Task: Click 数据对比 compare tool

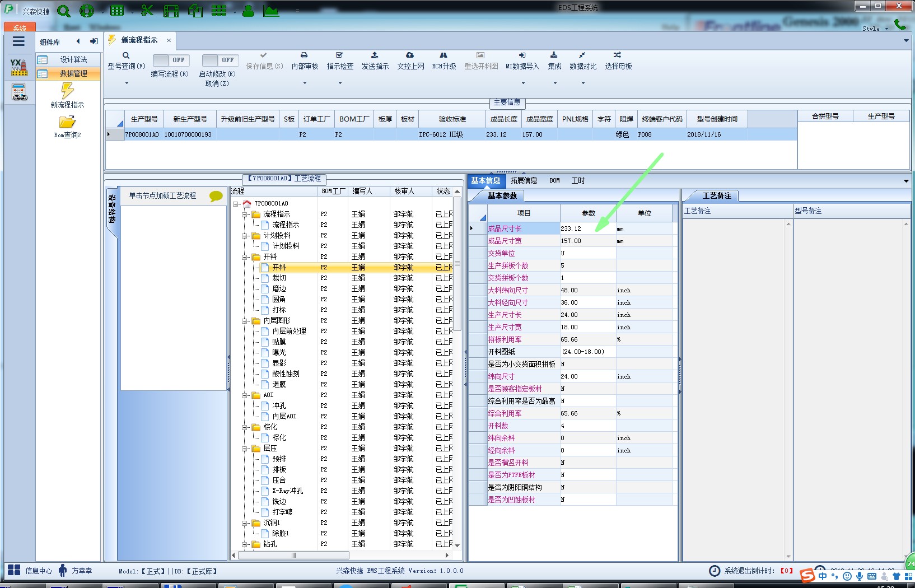Action: (583, 61)
